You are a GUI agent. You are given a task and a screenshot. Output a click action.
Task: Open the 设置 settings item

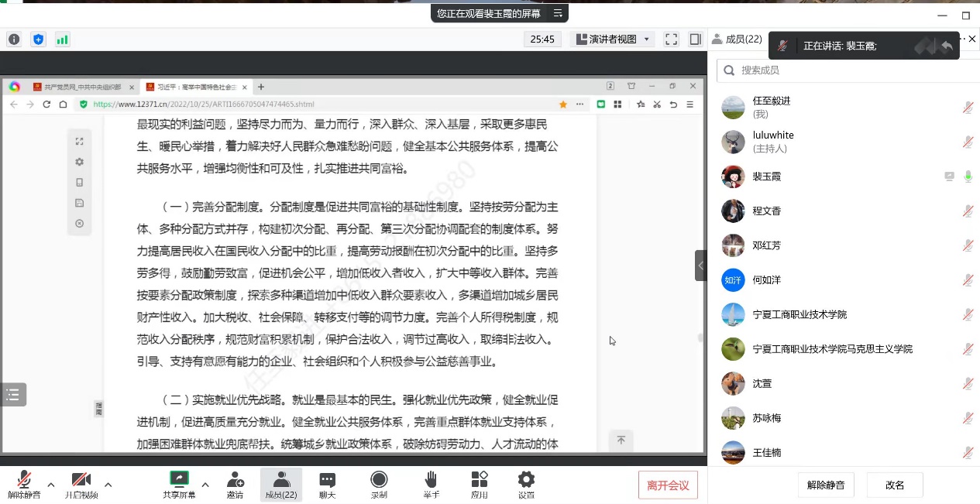click(x=526, y=485)
